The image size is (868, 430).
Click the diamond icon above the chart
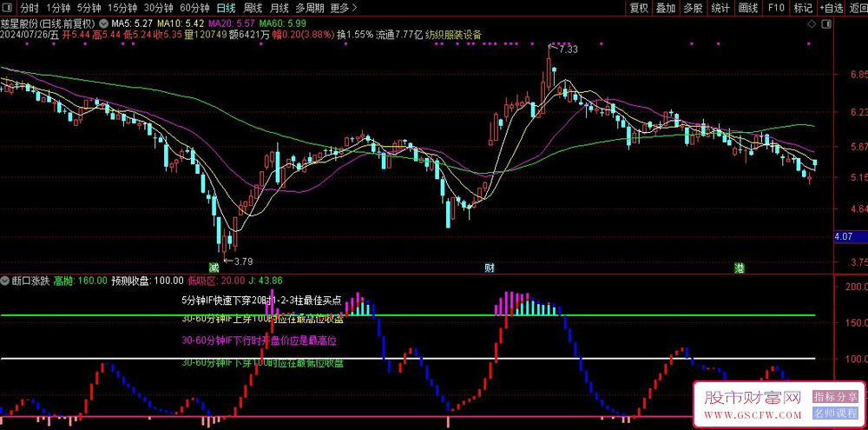tap(812, 23)
